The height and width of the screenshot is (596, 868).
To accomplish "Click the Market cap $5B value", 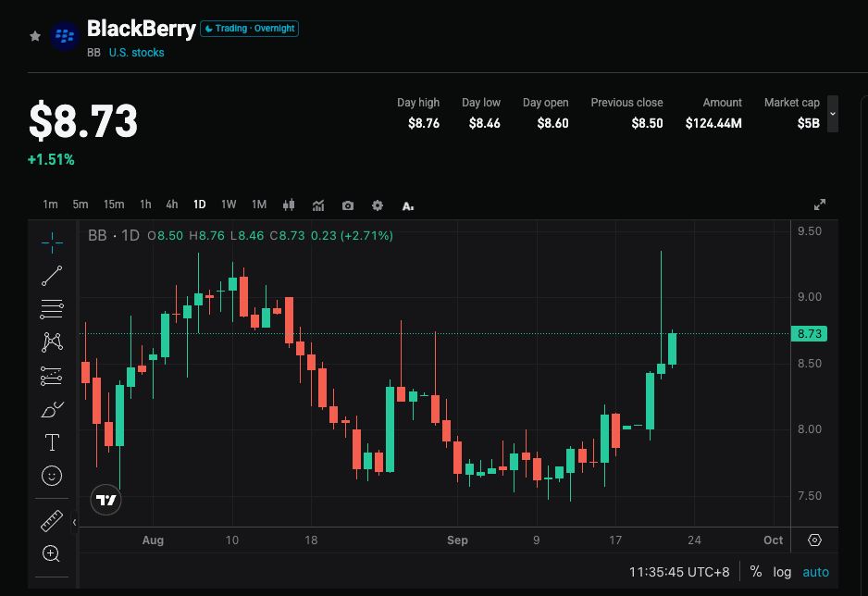I will [x=808, y=123].
